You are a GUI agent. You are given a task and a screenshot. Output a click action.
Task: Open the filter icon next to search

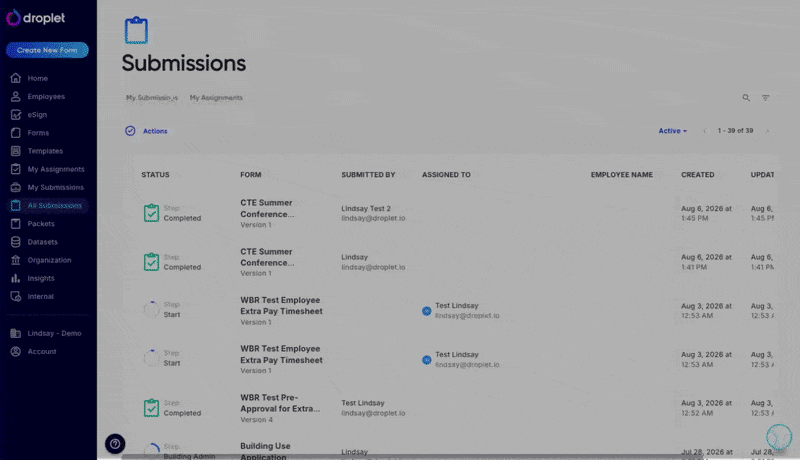(765, 97)
